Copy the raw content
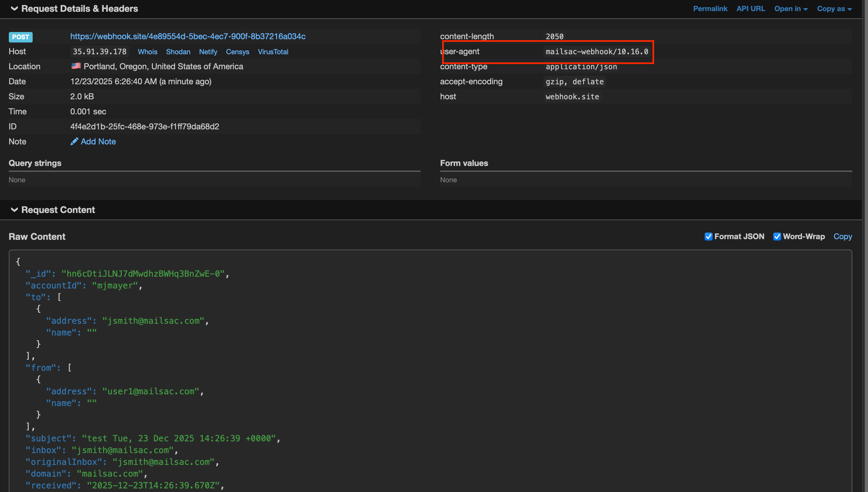868x492 pixels. pos(842,237)
